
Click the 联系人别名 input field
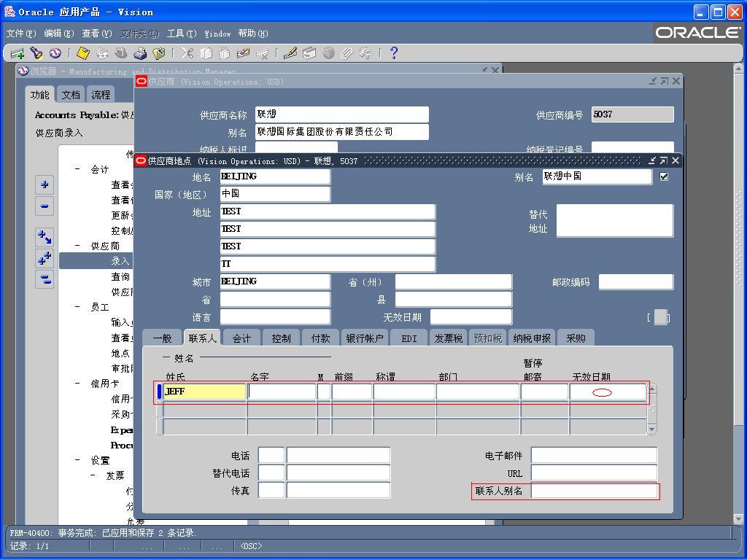pyautogui.click(x=594, y=491)
